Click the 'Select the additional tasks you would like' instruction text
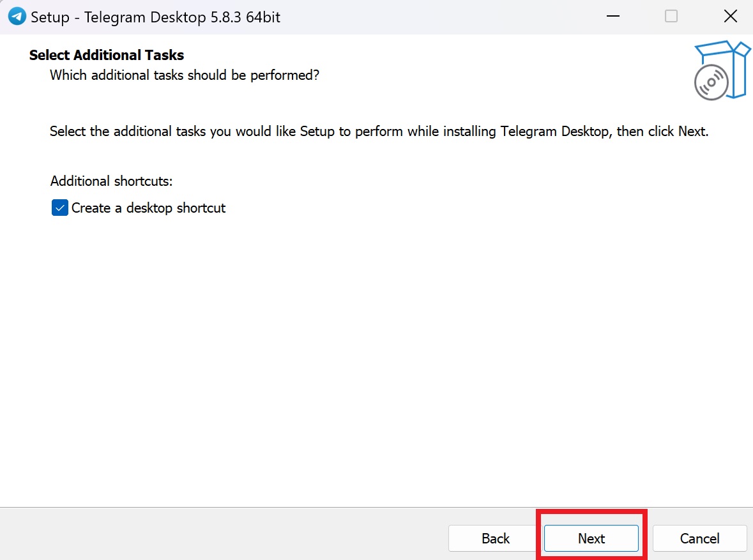This screenshot has width=753, height=560. [379, 132]
